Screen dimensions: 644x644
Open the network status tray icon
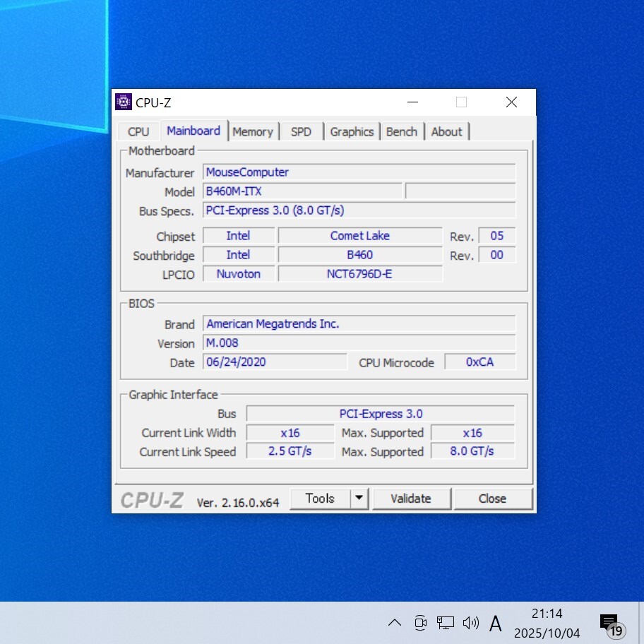coord(445,622)
